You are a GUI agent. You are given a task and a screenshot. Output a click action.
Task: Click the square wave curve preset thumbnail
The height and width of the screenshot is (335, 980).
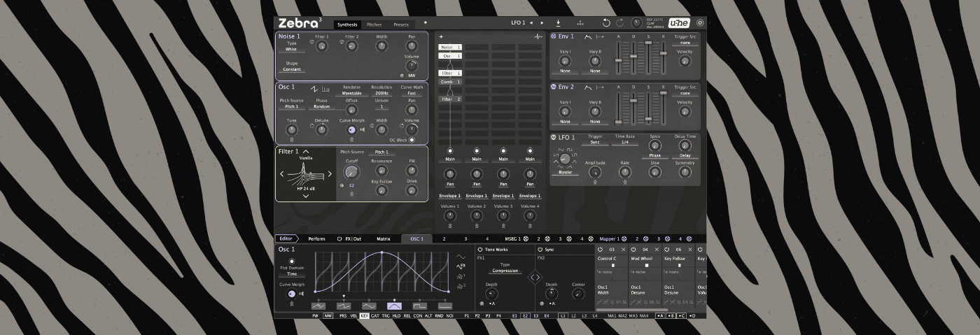[x=419, y=306]
